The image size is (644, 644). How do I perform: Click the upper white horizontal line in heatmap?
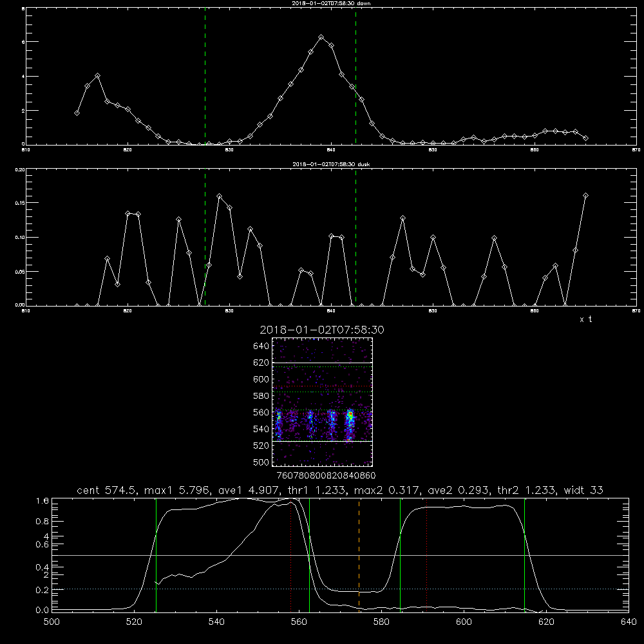pos(322,363)
